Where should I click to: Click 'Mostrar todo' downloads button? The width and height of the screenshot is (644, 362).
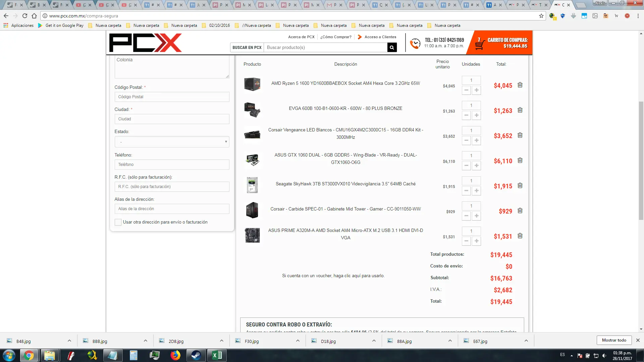(x=614, y=340)
